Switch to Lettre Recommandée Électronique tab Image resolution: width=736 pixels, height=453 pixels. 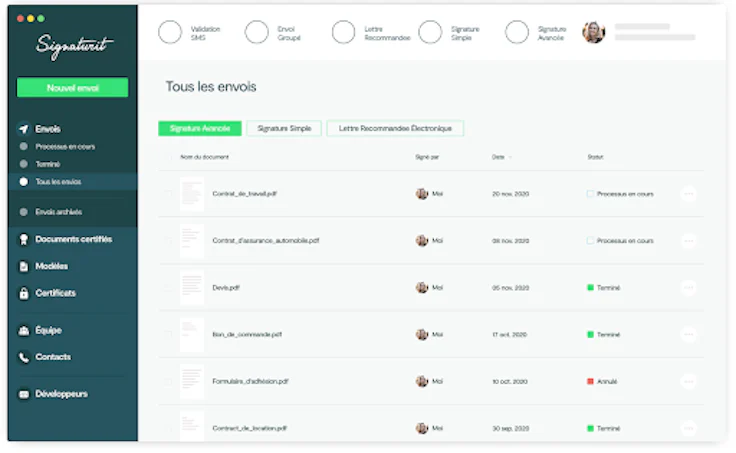coord(395,128)
